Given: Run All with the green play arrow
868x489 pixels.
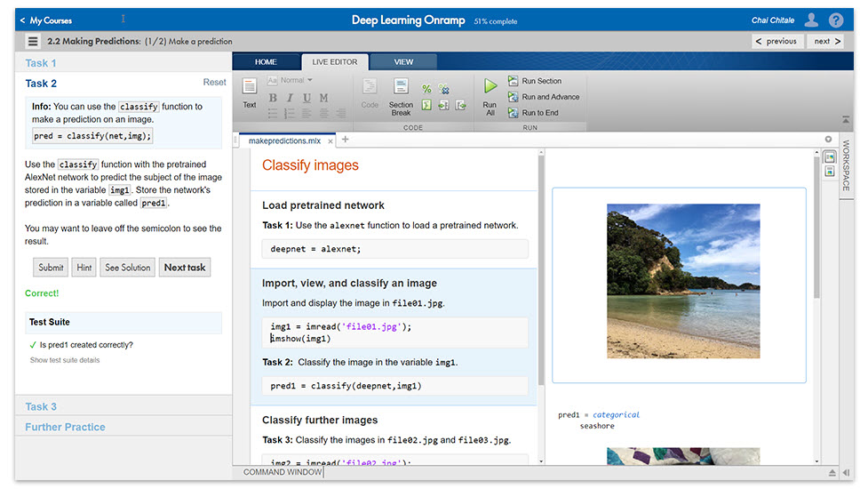Looking at the screenshot, I should point(490,96).
